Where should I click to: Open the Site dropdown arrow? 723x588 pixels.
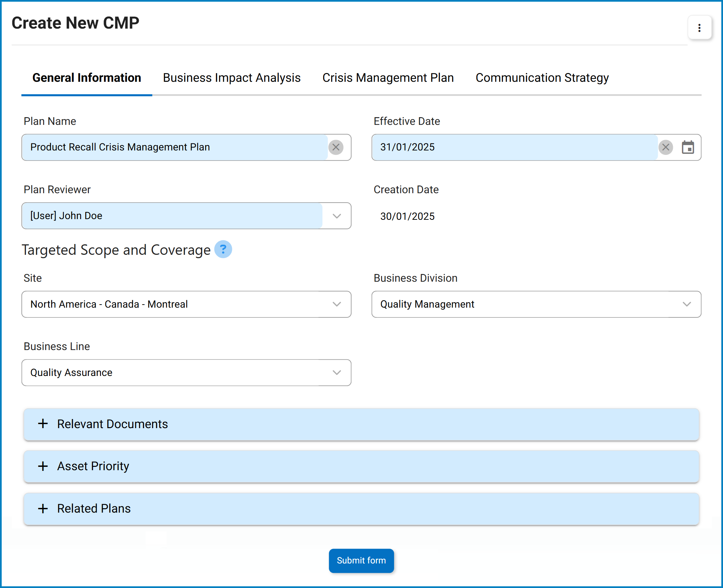(x=337, y=304)
